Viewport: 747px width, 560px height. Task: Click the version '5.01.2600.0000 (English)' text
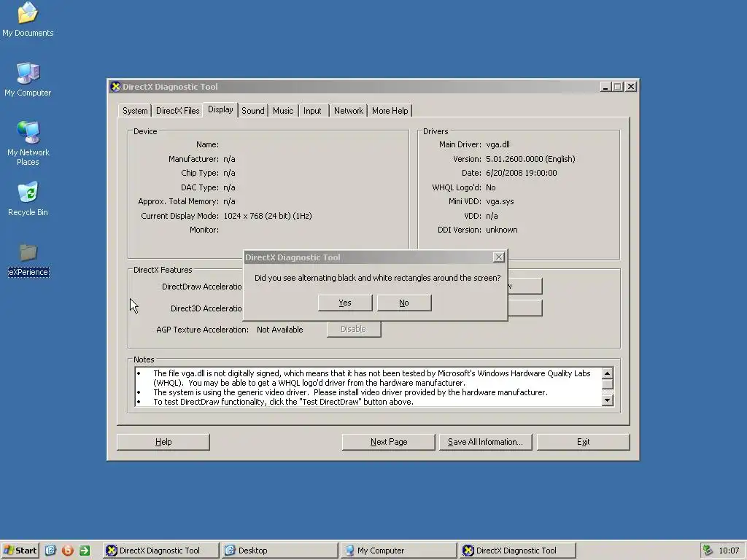(x=530, y=159)
